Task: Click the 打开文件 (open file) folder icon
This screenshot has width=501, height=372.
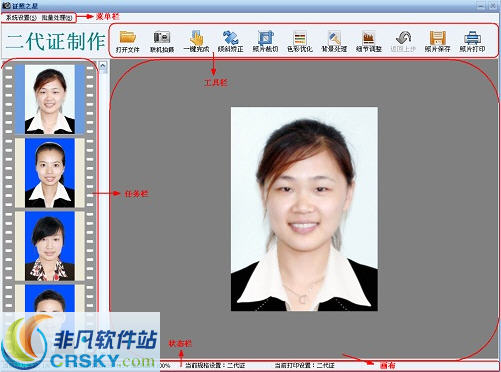Action: point(128,41)
